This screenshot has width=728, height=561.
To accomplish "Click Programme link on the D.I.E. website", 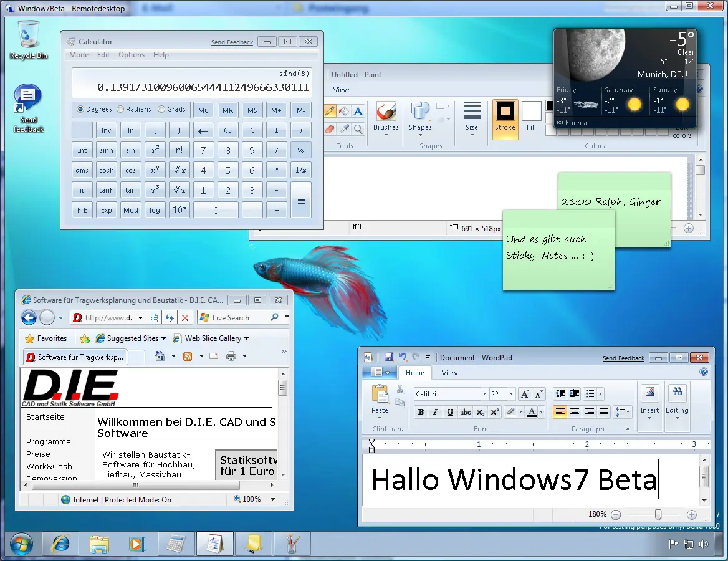I will tap(48, 442).
